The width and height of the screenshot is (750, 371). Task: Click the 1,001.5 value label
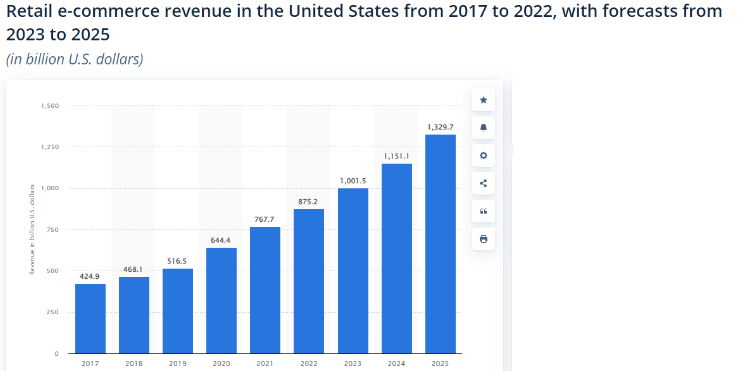353,181
